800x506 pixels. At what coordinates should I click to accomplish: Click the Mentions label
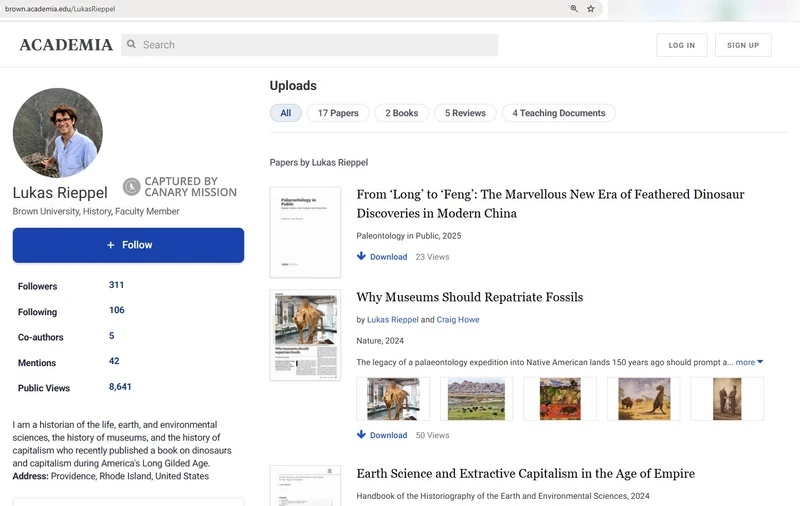coord(37,363)
